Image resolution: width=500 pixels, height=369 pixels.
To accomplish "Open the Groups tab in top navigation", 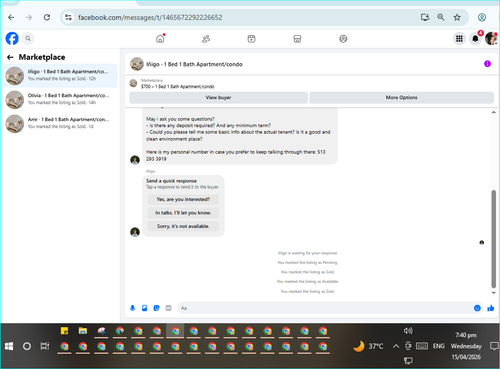I will pos(343,39).
